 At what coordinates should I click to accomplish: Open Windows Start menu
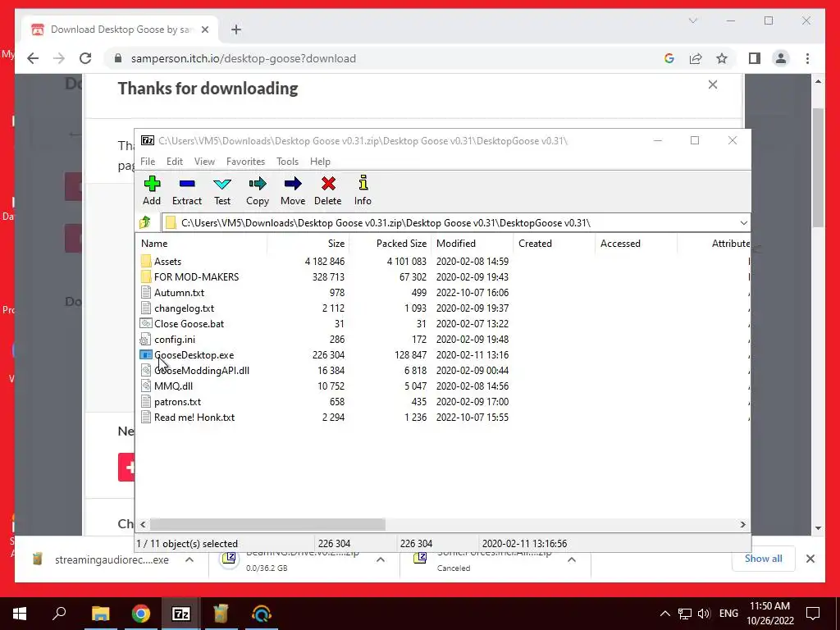point(20,614)
